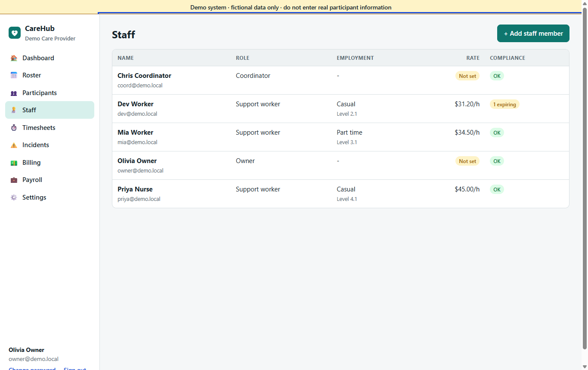Click the priya@demo.local email address
Viewport: 588px width, 370px height.
pos(139,199)
